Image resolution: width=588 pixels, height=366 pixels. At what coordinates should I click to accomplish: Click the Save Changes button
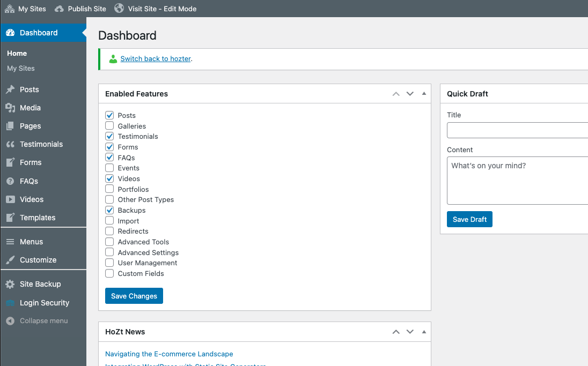tap(134, 296)
